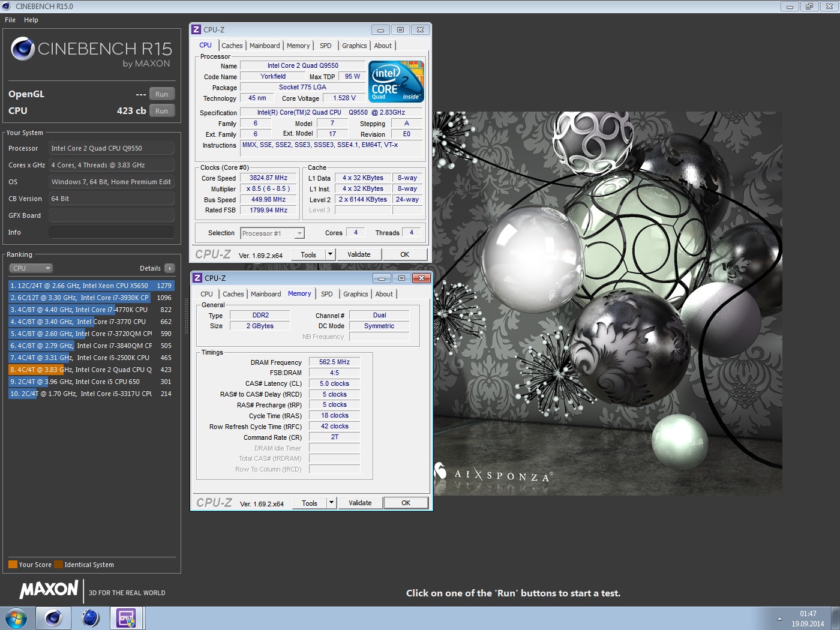This screenshot has height=630, width=840.
Task: Expand Tools arrow in CPU-Z Memory window
Action: (x=331, y=503)
